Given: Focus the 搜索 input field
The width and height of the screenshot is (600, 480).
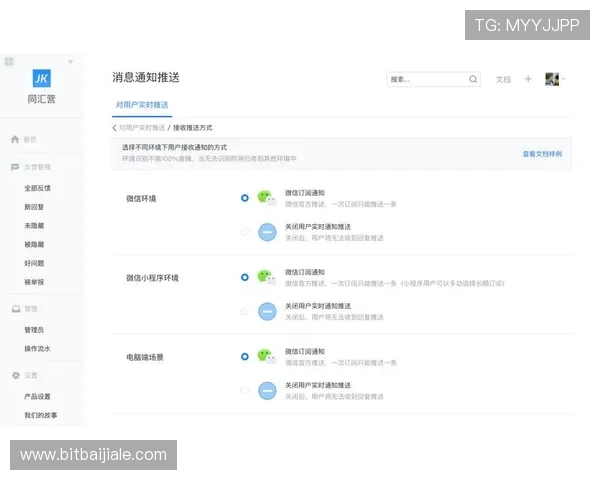Looking at the screenshot, I should click(x=434, y=79).
